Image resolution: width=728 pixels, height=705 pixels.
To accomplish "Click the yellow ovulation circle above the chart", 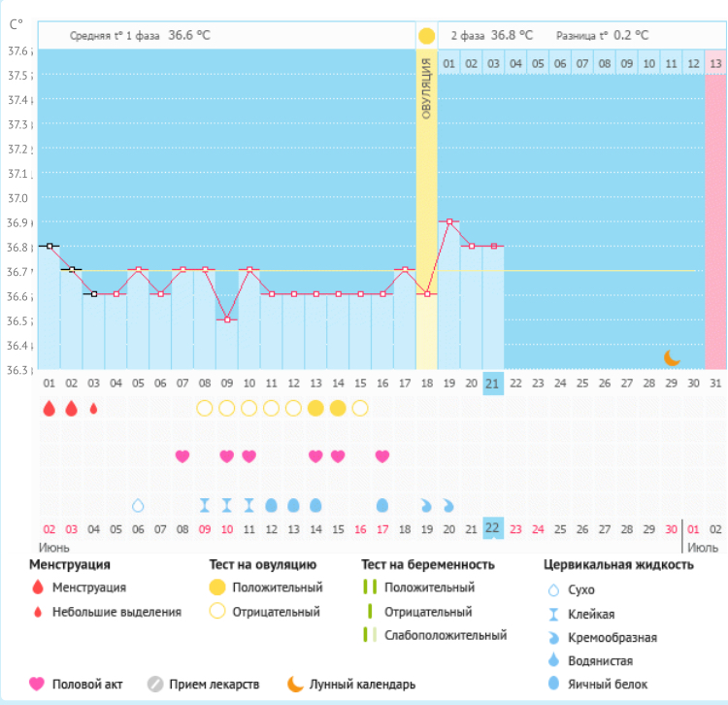I will click(x=426, y=36).
